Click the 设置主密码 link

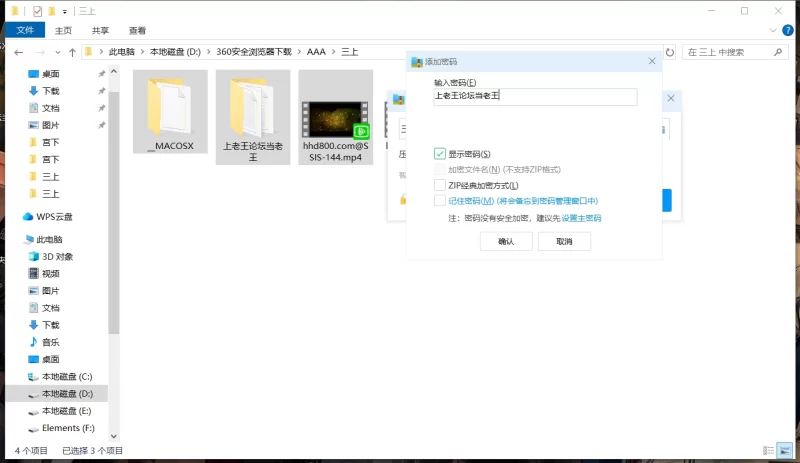point(581,218)
